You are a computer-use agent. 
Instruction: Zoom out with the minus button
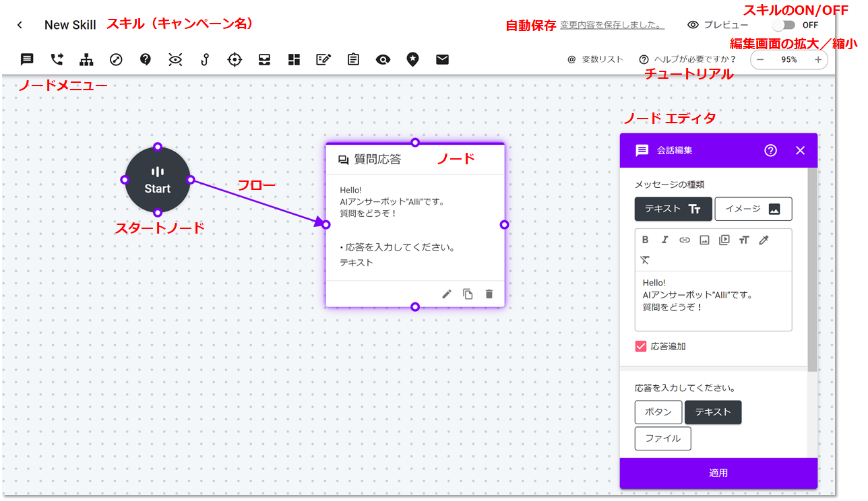[x=761, y=59]
